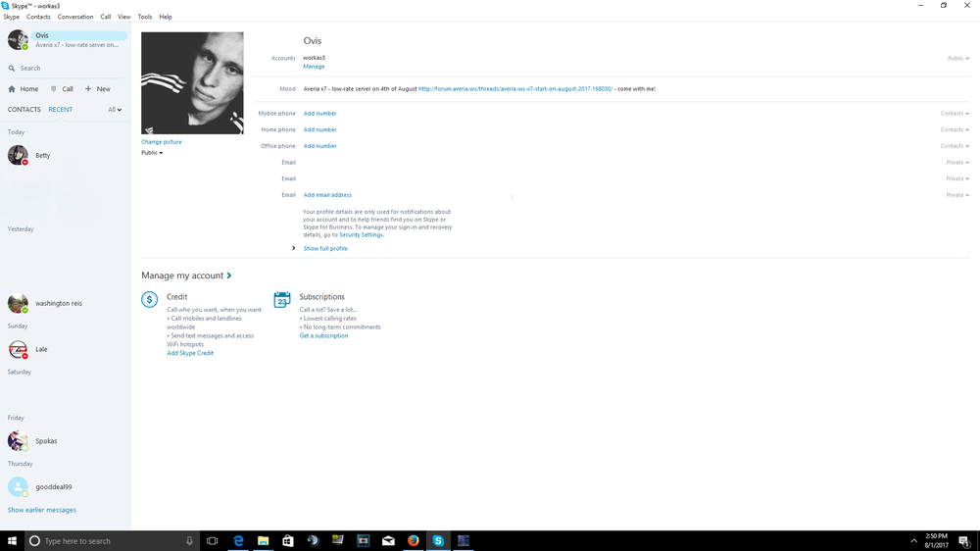This screenshot has height=551, width=980.
Task: Open the Conversation menu
Action: tap(75, 17)
